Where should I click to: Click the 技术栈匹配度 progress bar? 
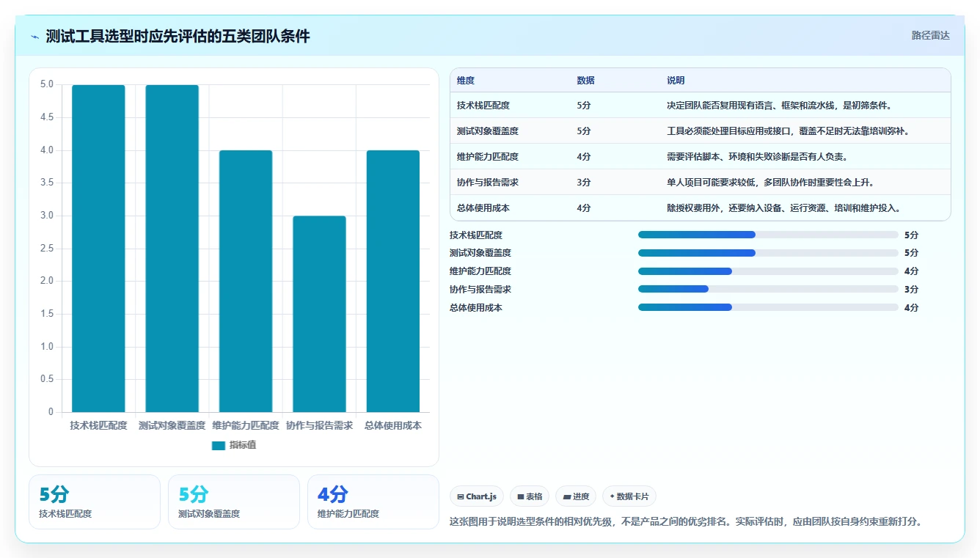pyautogui.click(x=768, y=235)
